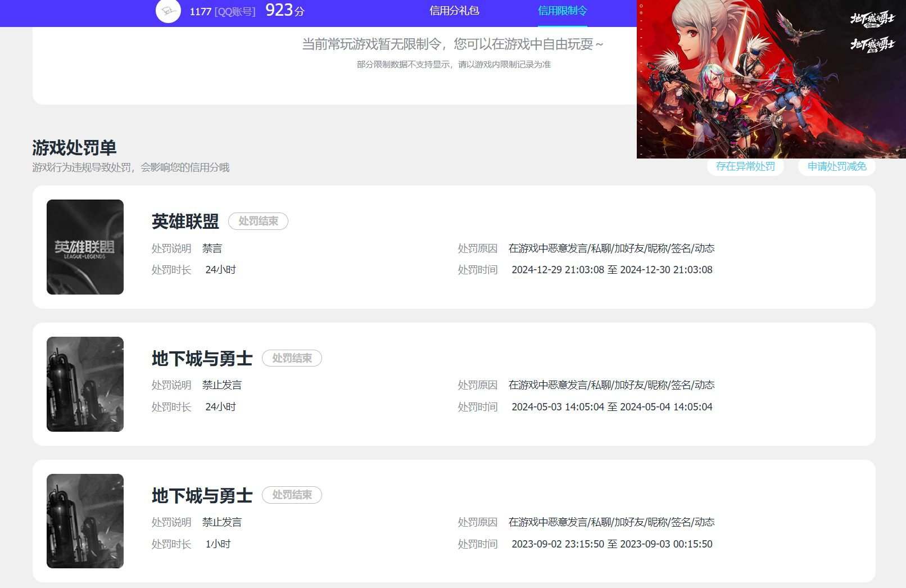The height and width of the screenshot is (588, 906).
Task: Click the 1小时 punishment duration value
Action: click(218, 544)
